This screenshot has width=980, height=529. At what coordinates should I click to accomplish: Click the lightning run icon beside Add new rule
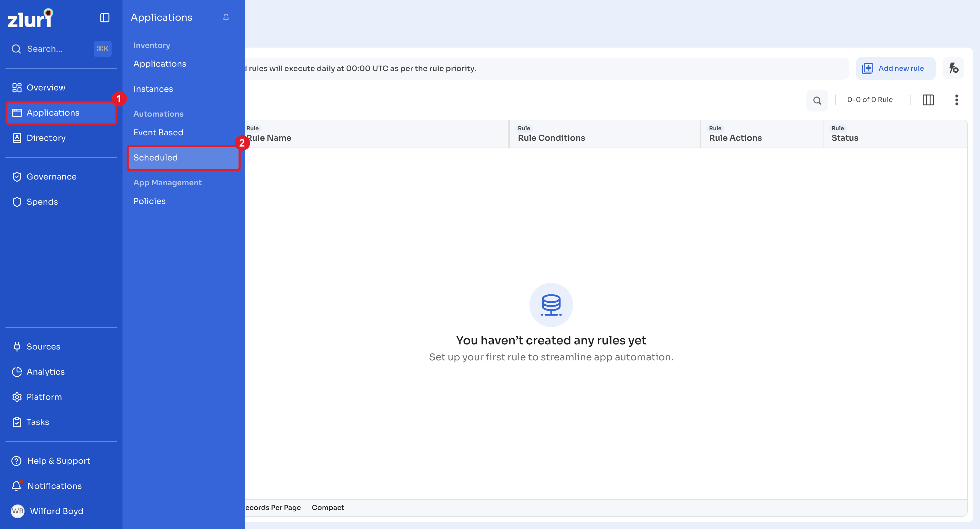pyautogui.click(x=953, y=68)
